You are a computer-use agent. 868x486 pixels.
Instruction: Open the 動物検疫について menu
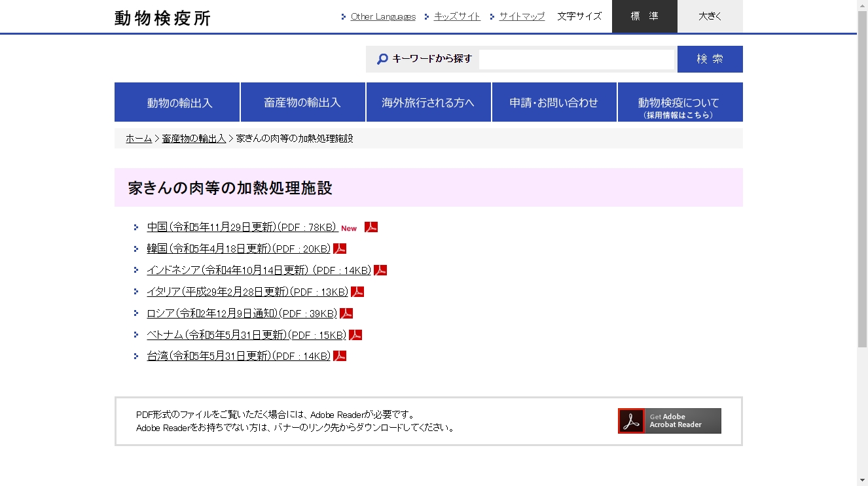coord(679,102)
